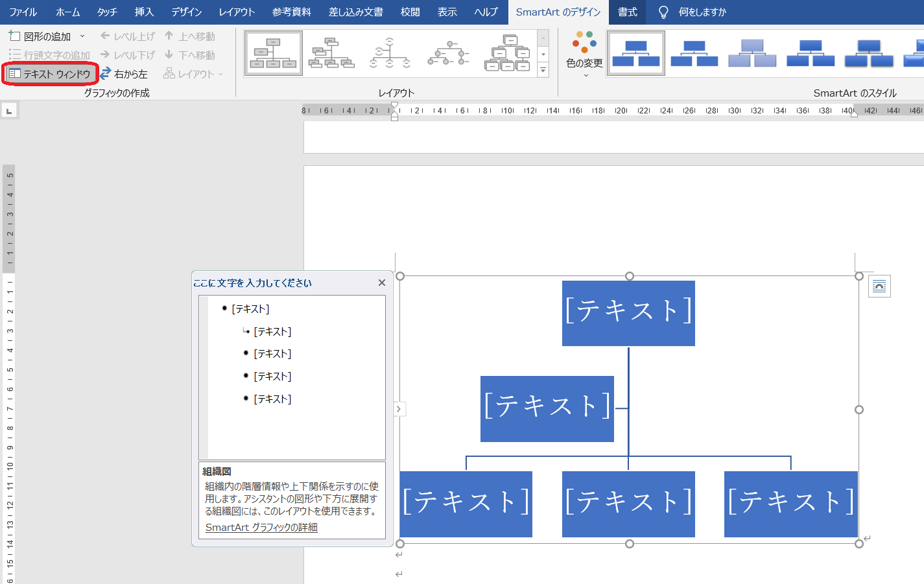Choose the horizontal circle-picture hierarchy layout

pyautogui.click(x=448, y=53)
